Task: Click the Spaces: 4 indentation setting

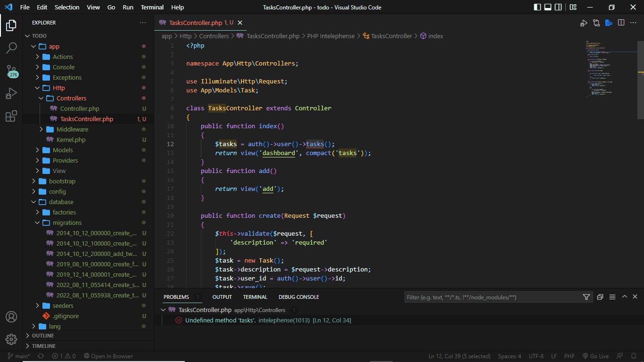Action: coord(510,356)
